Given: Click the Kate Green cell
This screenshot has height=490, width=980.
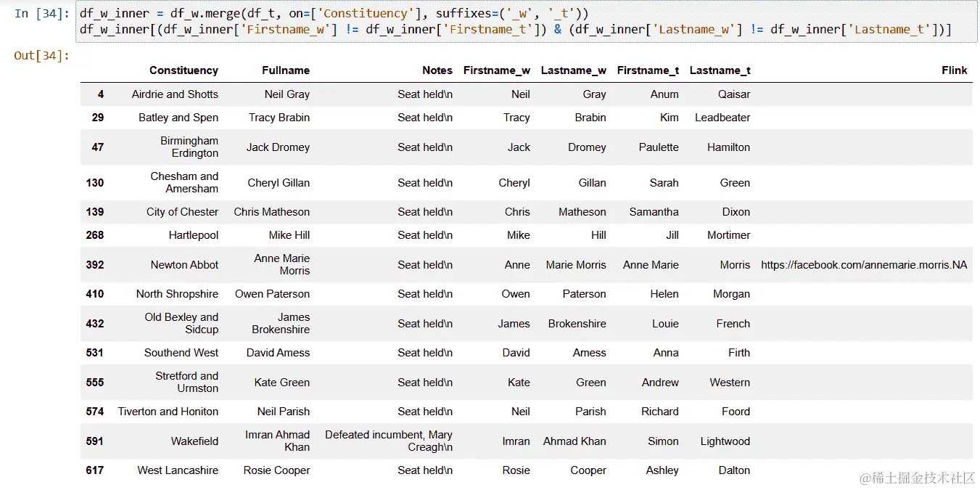Looking at the screenshot, I should click(x=282, y=383).
